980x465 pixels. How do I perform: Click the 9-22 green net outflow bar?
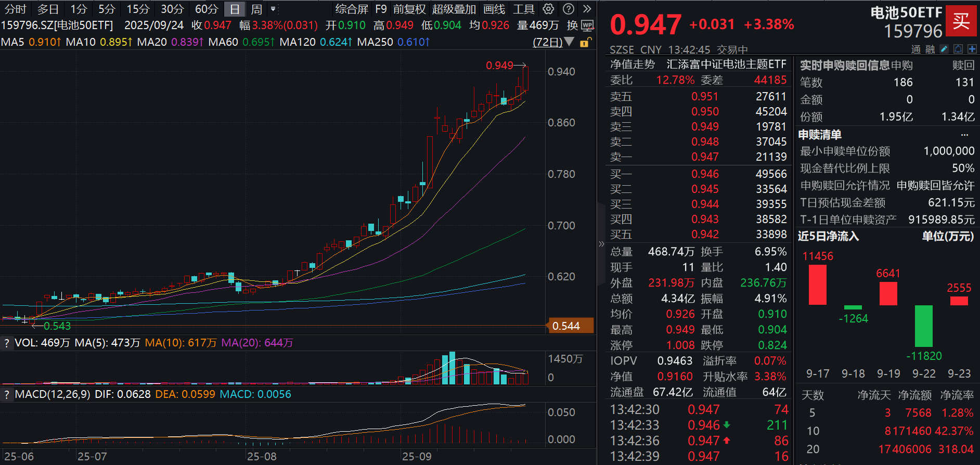coord(923,326)
